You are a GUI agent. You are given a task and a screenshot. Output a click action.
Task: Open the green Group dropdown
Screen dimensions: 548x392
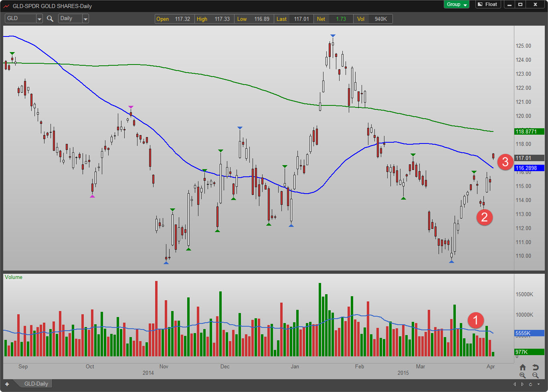pyautogui.click(x=456, y=4)
